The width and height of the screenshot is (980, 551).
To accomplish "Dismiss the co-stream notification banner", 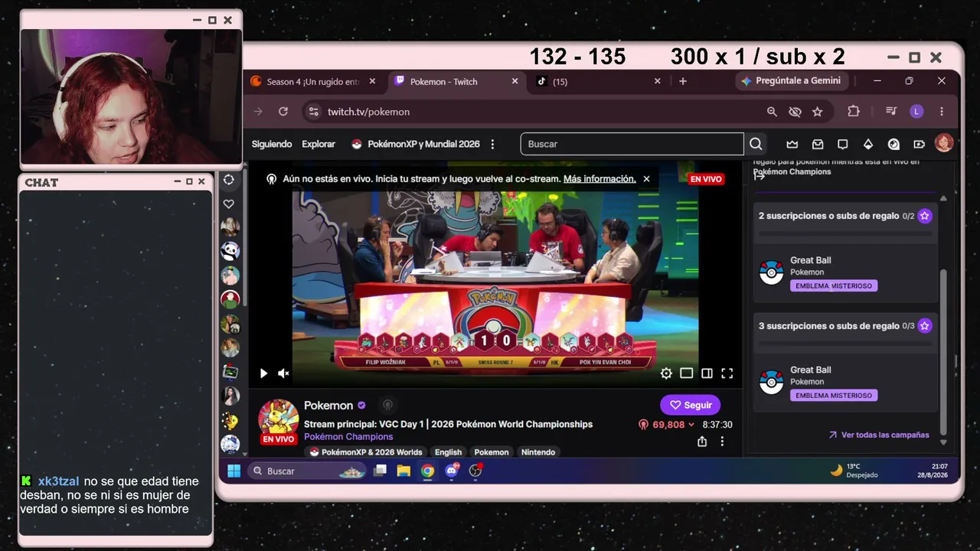I will pos(646,179).
